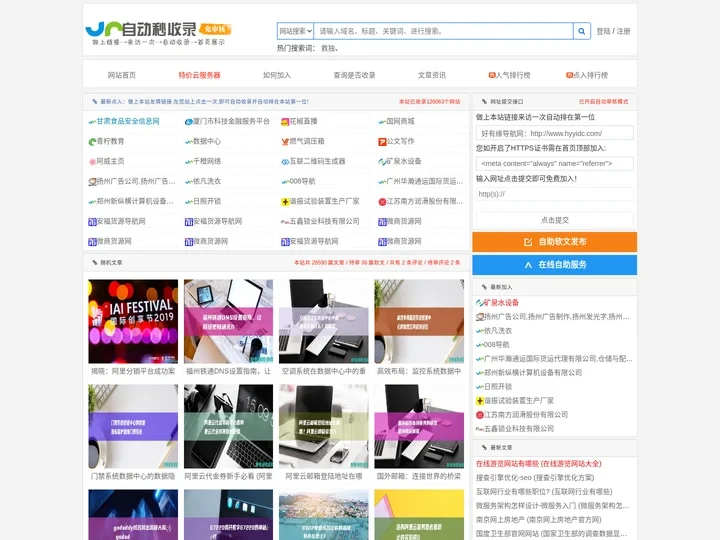This screenshot has height=540, width=720.
Task: Focus the domain/keyword search input field
Action: pos(444,31)
